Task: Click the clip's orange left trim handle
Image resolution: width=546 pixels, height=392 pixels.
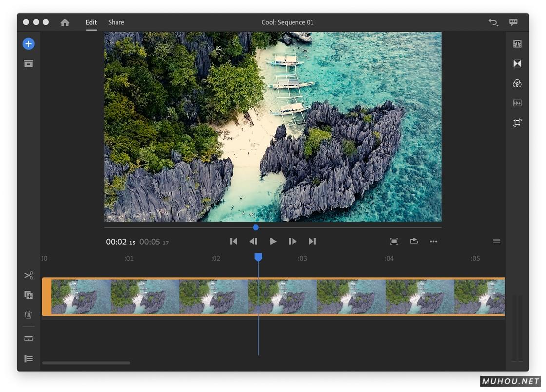Action: click(47, 297)
